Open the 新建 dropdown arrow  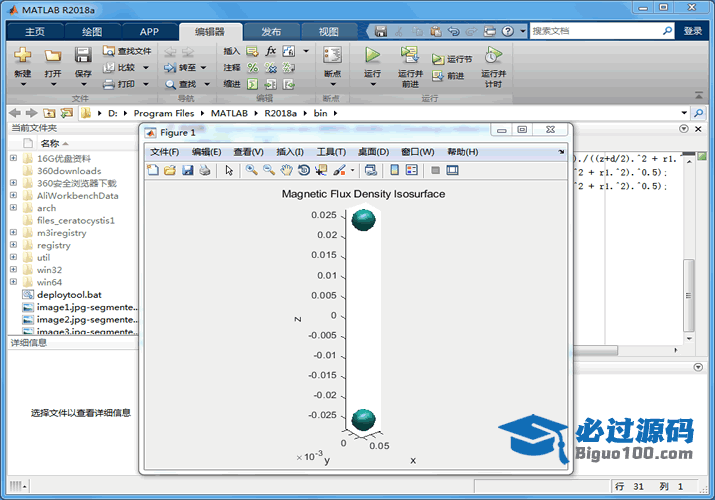pyautogui.click(x=23, y=84)
